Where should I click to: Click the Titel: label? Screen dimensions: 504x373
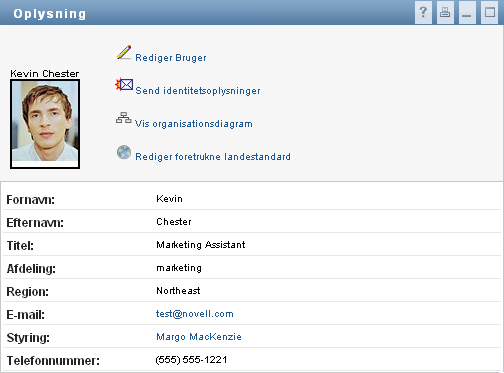(20, 246)
